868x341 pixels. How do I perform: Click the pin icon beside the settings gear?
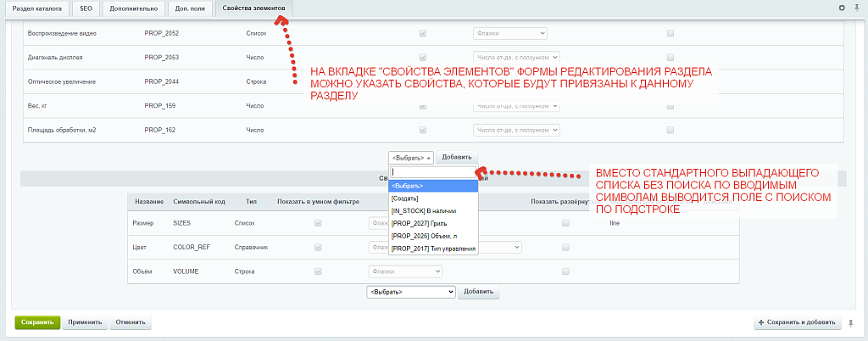coord(854,8)
